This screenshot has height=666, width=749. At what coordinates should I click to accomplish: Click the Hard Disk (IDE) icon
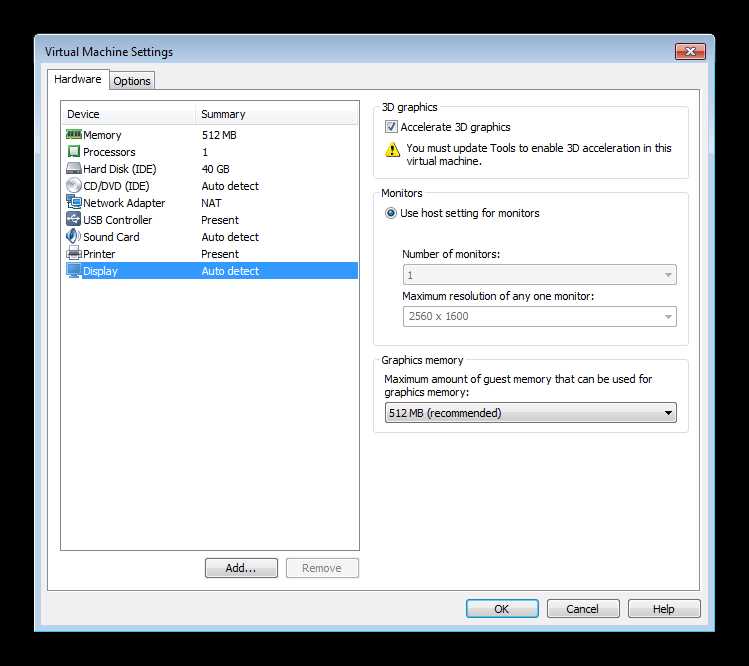[x=74, y=169]
